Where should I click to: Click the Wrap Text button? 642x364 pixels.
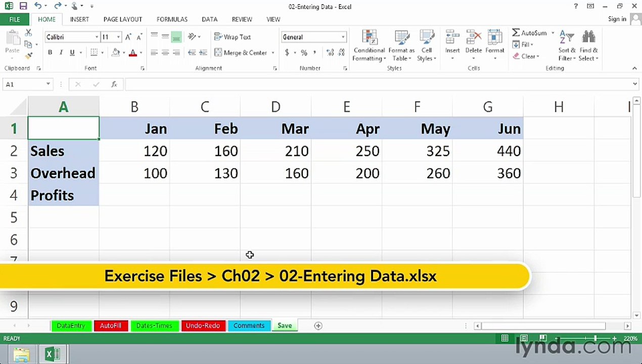(x=233, y=37)
